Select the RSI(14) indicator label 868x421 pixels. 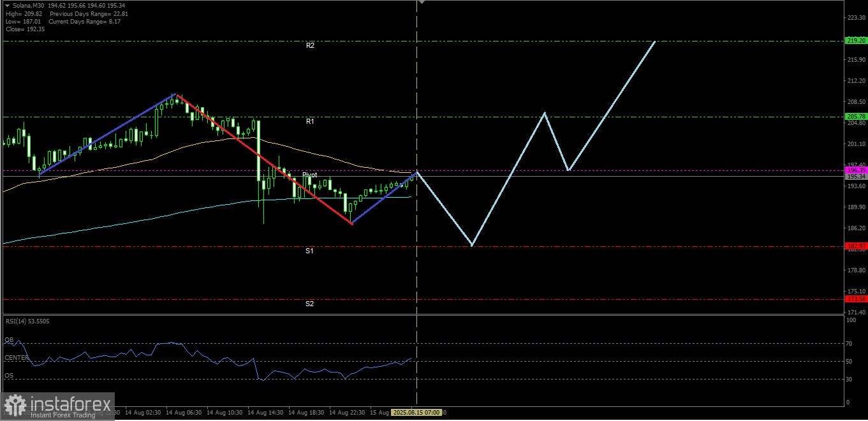click(27, 321)
